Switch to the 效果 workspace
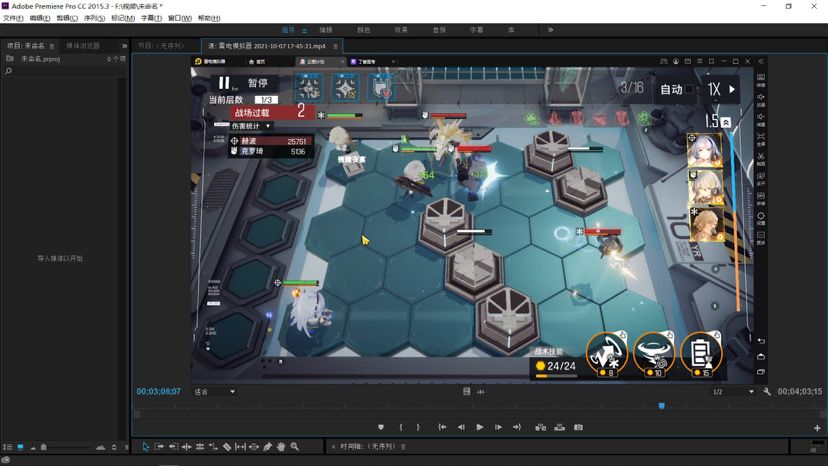This screenshot has width=828, height=466. (401, 30)
